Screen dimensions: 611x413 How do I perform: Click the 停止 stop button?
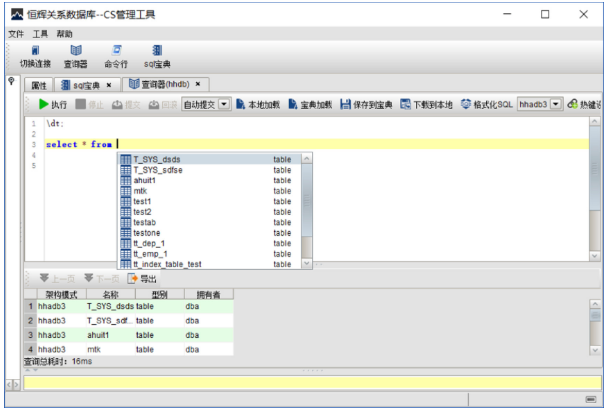click(90, 104)
